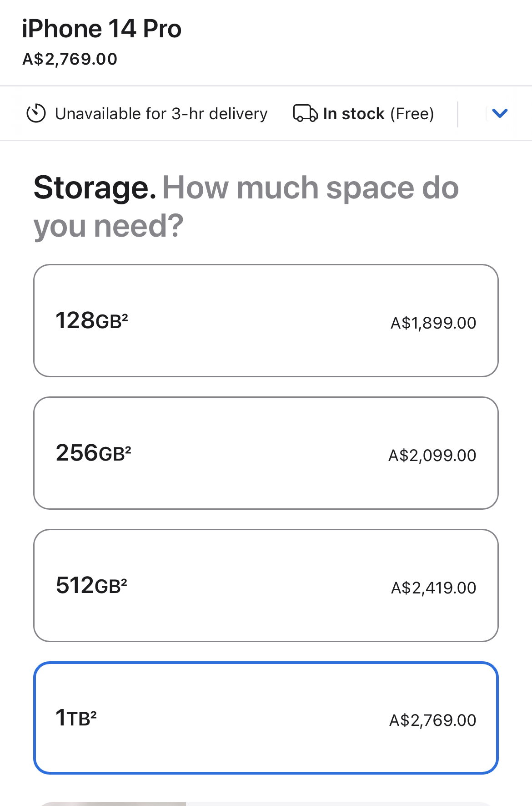Choose the 256GB storage option
This screenshot has width=532, height=806.
point(266,453)
